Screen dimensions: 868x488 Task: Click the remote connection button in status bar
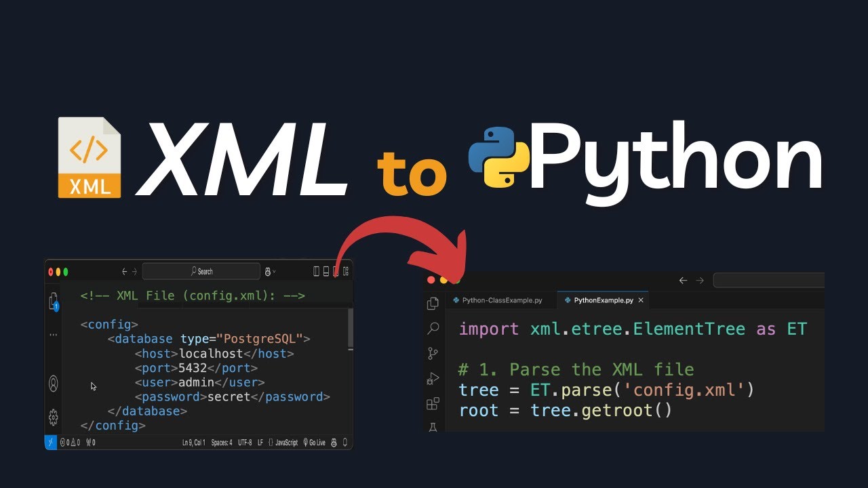50,443
